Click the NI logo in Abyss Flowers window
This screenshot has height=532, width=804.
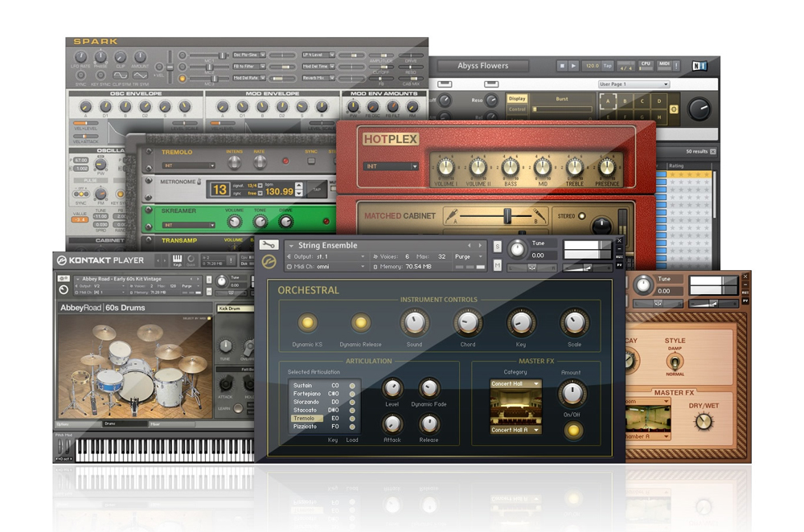coord(699,66)
